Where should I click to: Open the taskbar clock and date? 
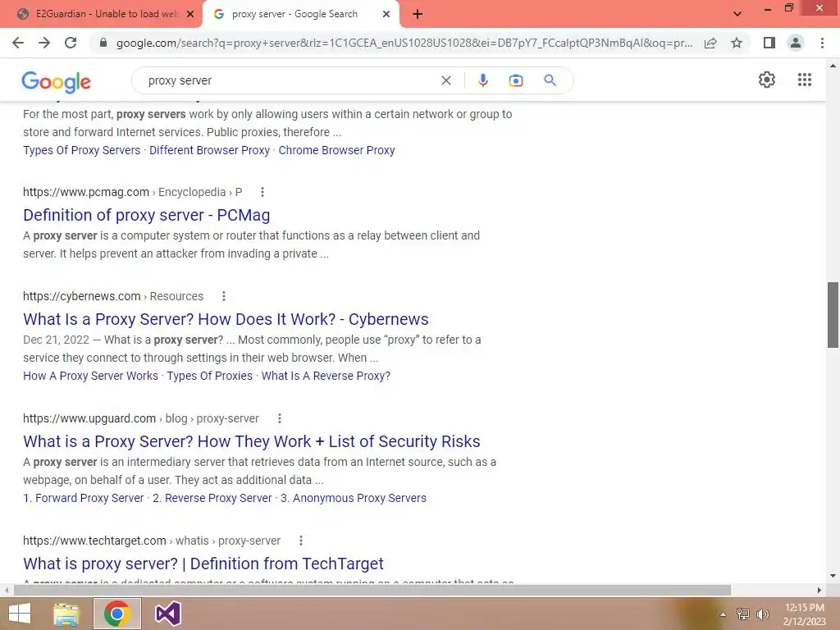coord(804,614)
